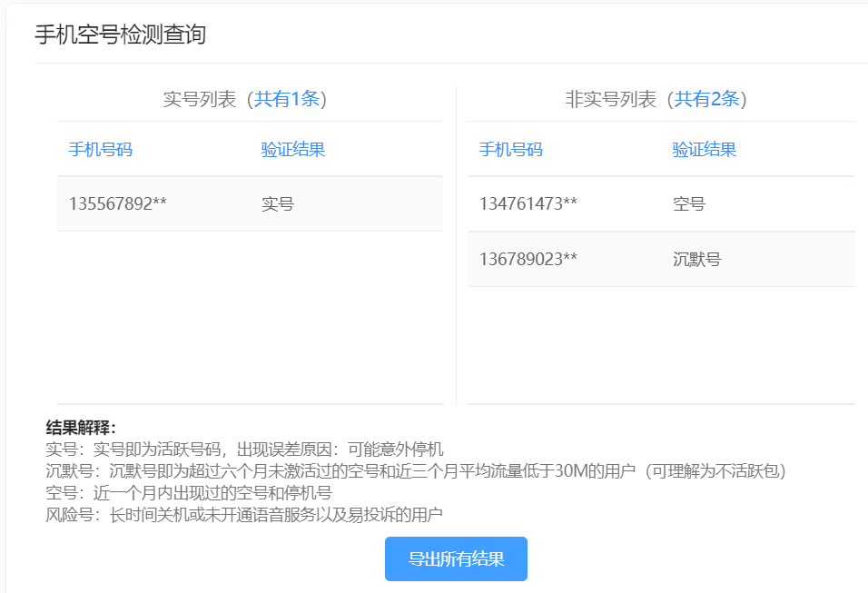Screen dimensions: 868x593
Task: Click the 实号 result cell in the table
Action: [x=278, y=204]
